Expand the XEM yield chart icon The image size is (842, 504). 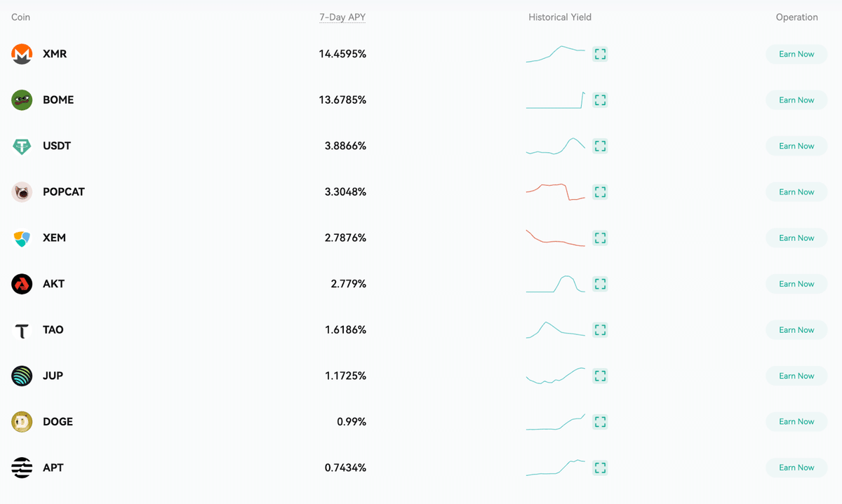tap(600, 238)
